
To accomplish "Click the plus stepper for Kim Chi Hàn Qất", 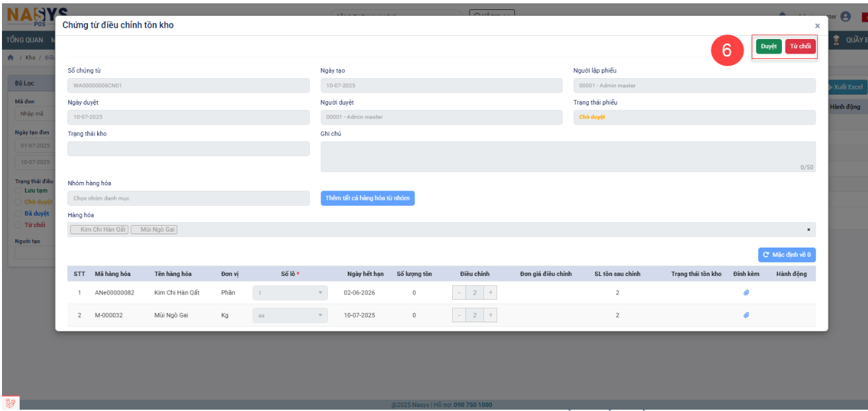I will 491,293.
